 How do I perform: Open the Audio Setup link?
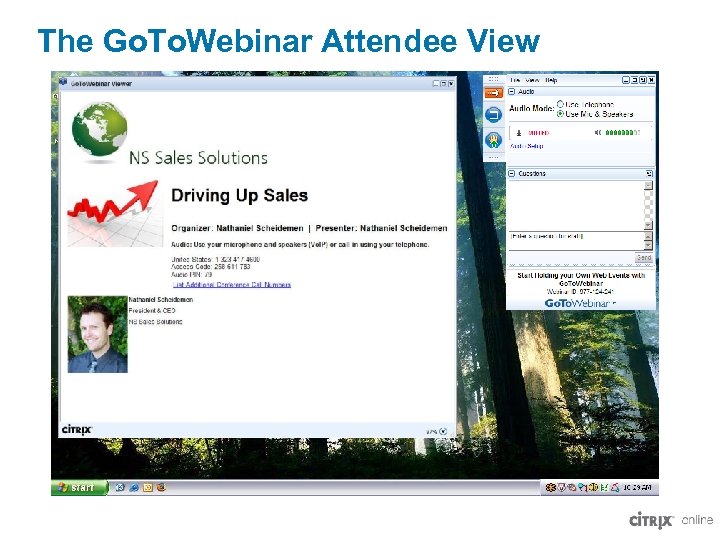(x=527, y=146)
